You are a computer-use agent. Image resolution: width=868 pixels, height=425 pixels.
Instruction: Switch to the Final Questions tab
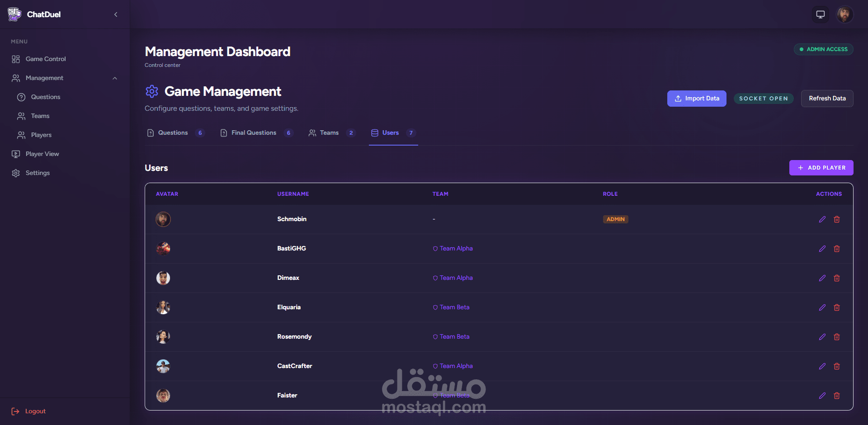tap(256, 133)
